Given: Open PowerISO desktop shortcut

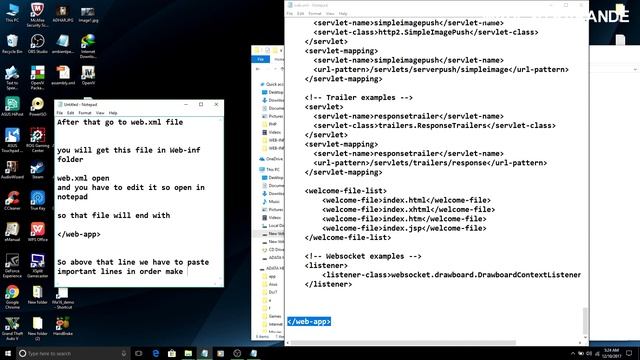Looking at the screenshot, I should pos(37,107).
